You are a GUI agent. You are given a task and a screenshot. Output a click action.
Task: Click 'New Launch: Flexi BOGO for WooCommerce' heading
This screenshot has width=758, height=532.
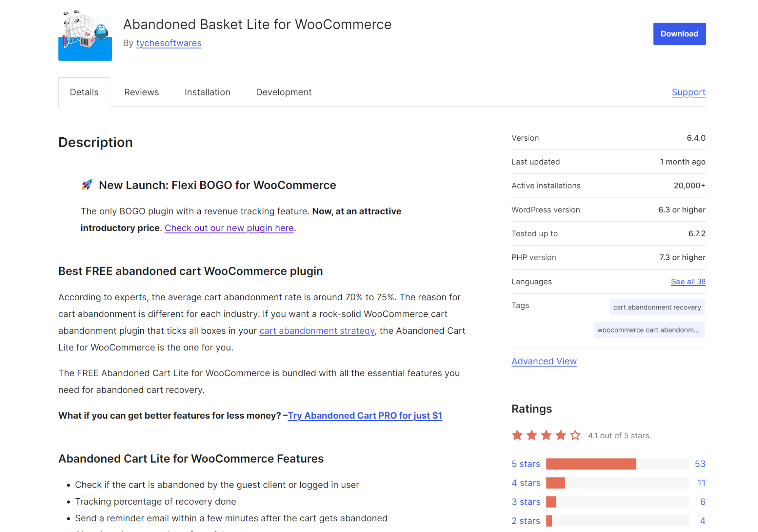point(217,185)
